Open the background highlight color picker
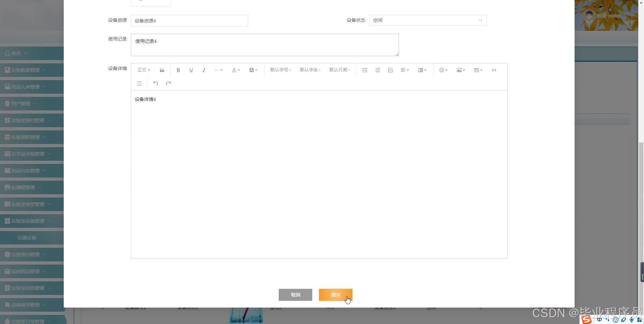 [x=253, y=70]
